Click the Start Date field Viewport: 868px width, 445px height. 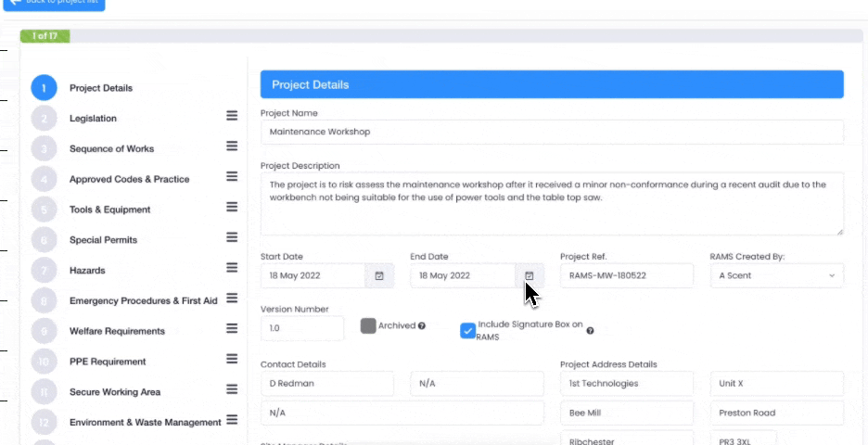pyautogui.click(x=313, y=275)
